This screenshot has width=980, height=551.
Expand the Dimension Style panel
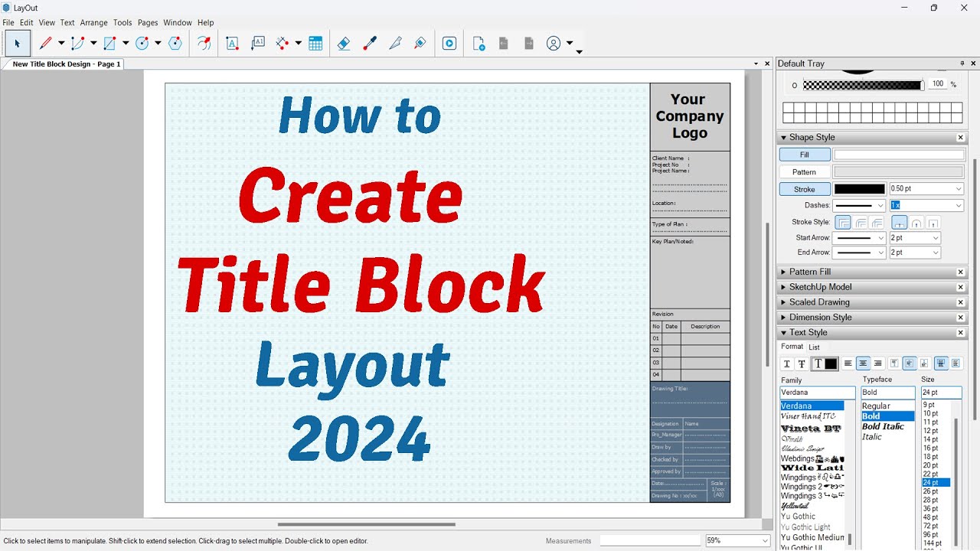coord(783,318)
